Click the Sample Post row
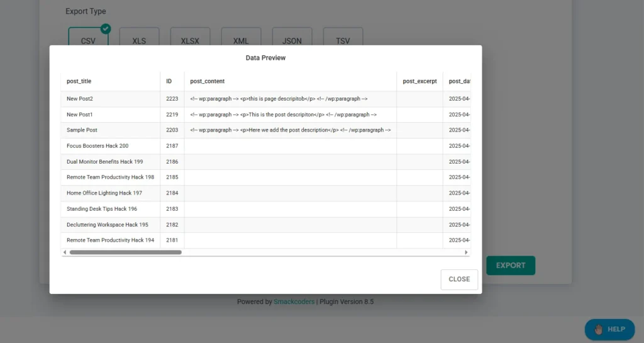644x343 pixels. pos(82,130)
